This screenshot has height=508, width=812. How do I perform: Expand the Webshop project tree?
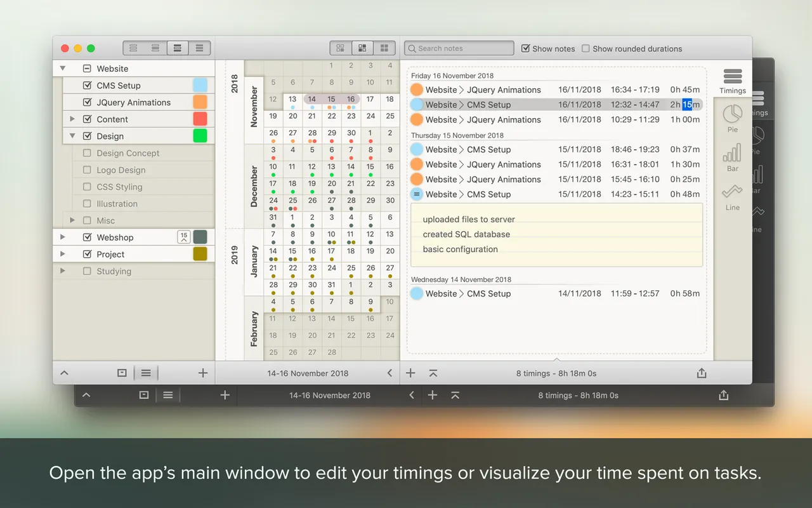62,237
